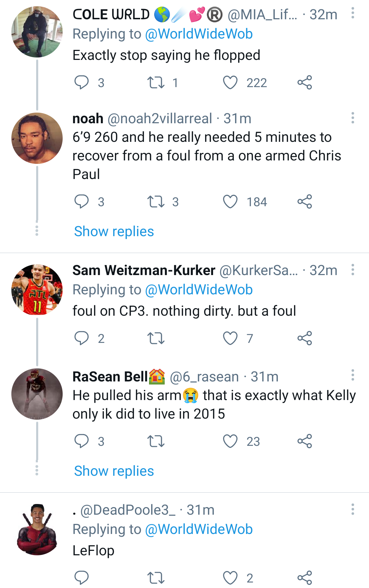Viewport: 369px width, 588px height.
Task: Share the LeFlop tweet
Action: [x=305, y=578]
